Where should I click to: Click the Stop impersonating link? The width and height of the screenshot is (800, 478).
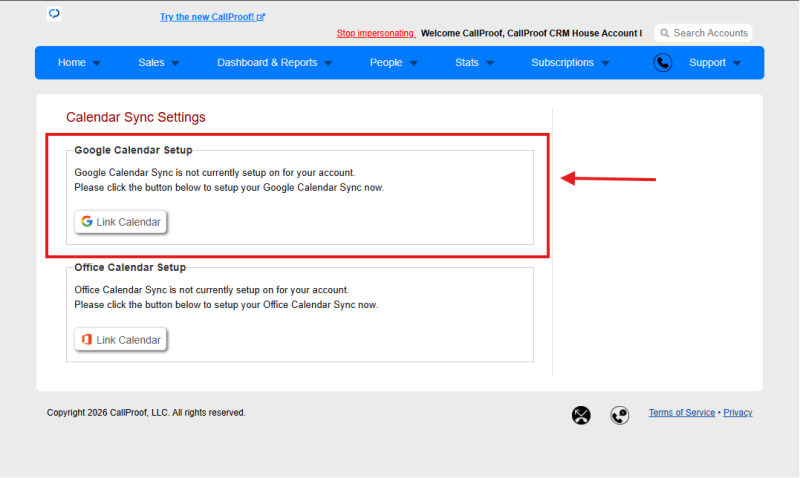tap(376, 33)
